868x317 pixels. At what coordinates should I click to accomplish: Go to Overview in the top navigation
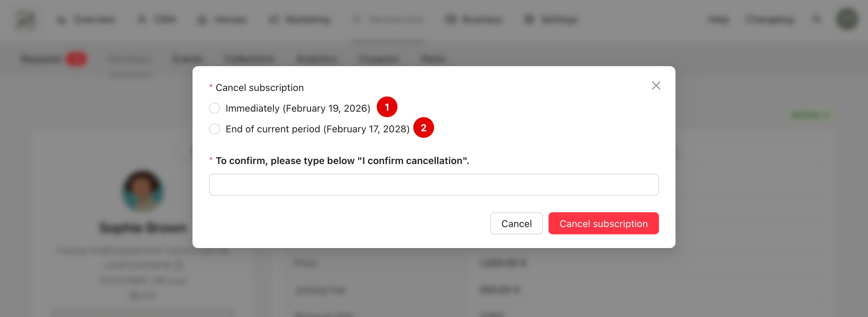click(86, 20)
